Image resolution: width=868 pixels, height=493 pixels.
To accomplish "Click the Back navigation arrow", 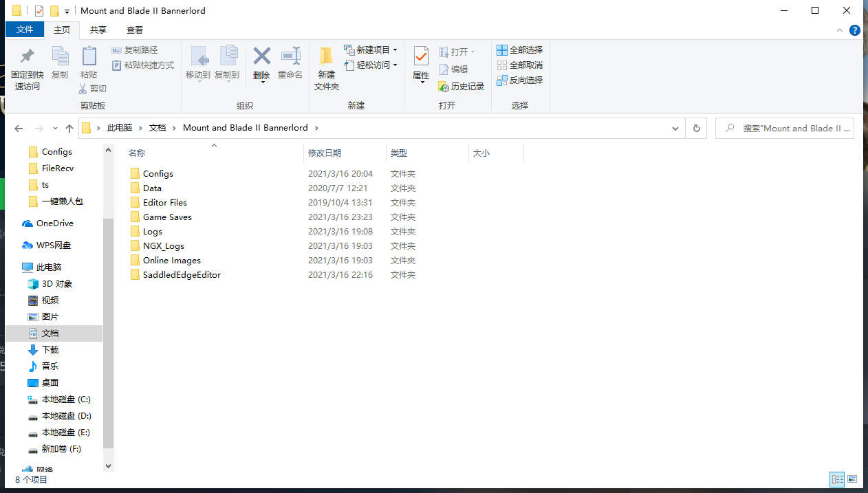I will [19, 129].
